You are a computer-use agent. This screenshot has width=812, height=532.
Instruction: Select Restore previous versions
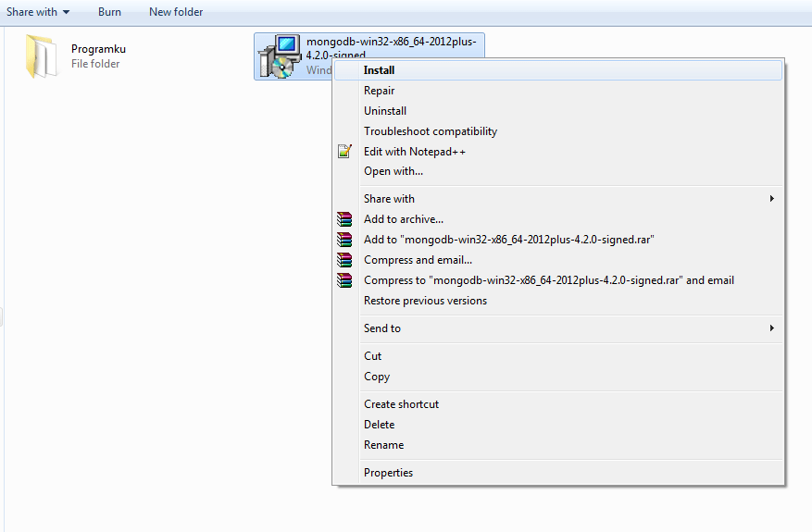click(x=425, y=301)
